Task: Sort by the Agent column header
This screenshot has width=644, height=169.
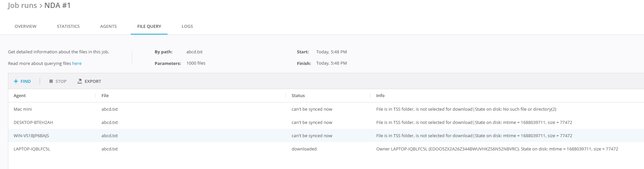Action: tap(20, 95)
